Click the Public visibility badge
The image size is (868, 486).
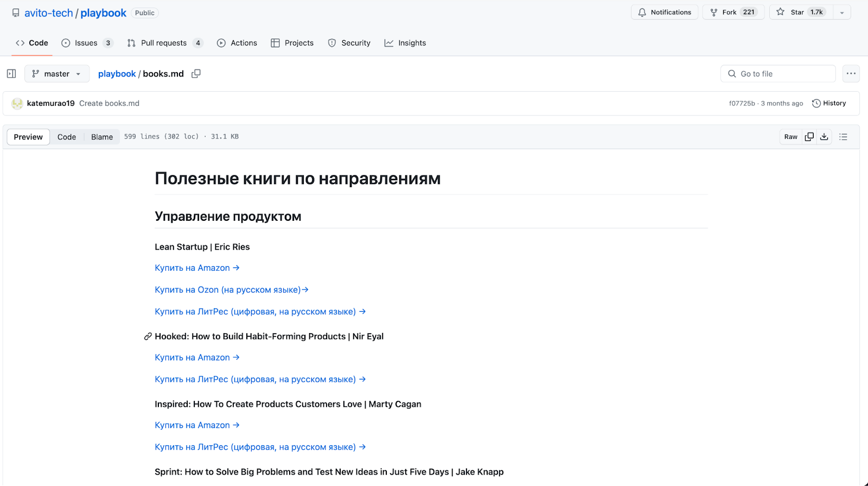point(145,13)
